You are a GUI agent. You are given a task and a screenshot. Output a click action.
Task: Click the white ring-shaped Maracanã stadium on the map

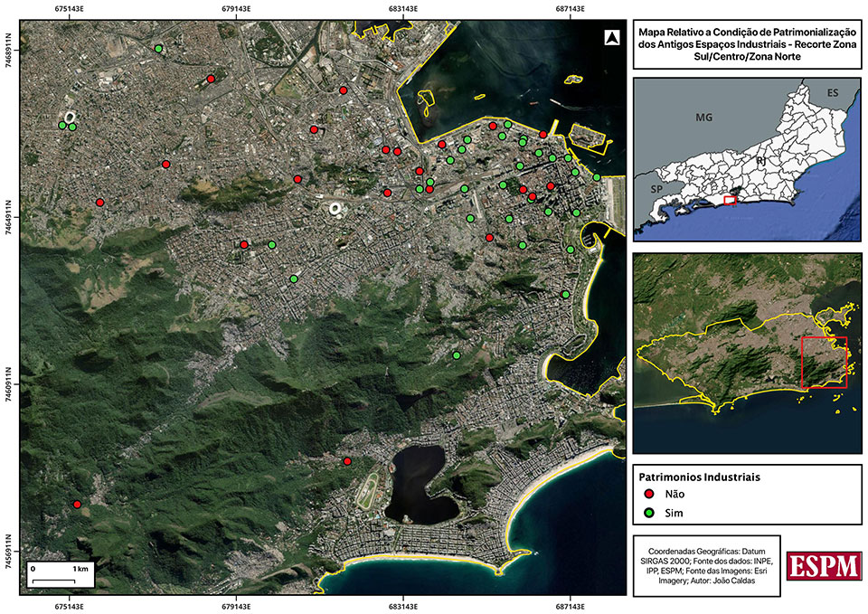335,209
